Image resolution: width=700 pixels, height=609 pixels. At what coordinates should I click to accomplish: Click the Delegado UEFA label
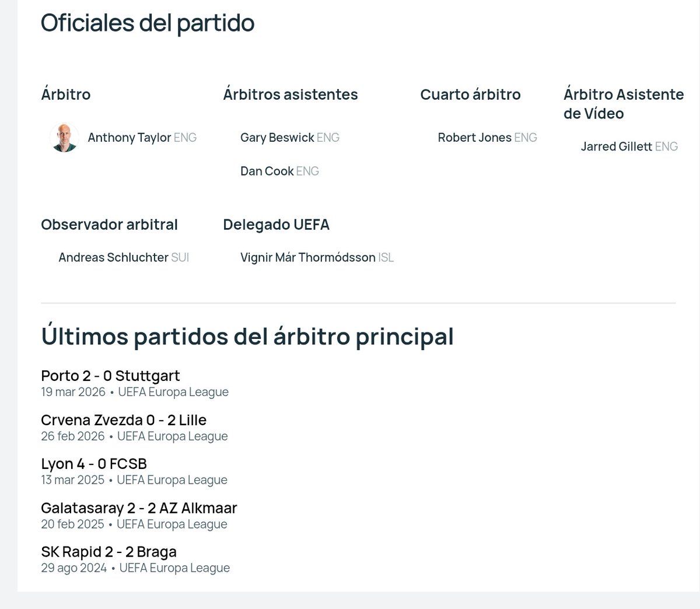click(276, 225)
